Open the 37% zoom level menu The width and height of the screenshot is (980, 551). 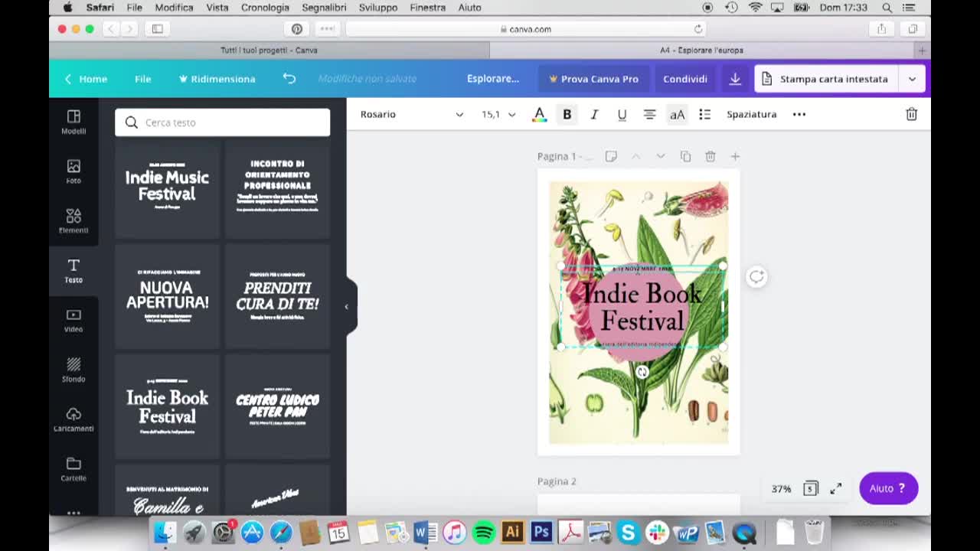781,488
